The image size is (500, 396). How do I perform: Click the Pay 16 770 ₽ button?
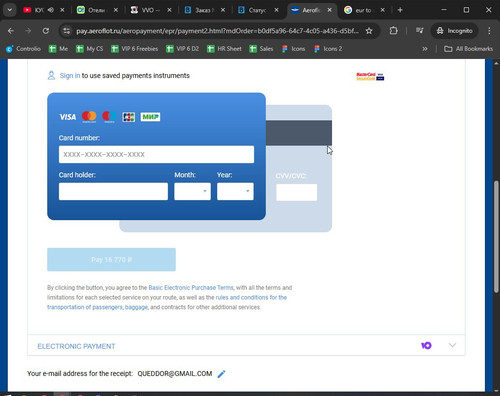(111, 259)
